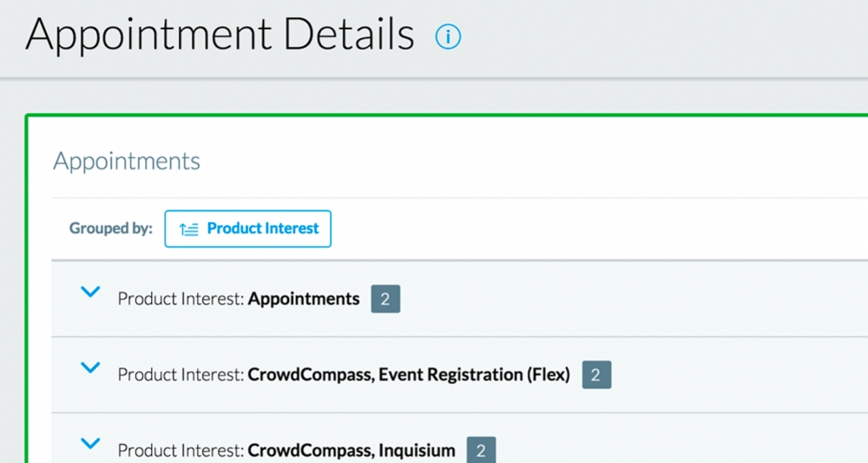The height and width of the screenshot is (463, 868).
Task: Click the "Grouped by:" label
Action: tap(111, 228)
